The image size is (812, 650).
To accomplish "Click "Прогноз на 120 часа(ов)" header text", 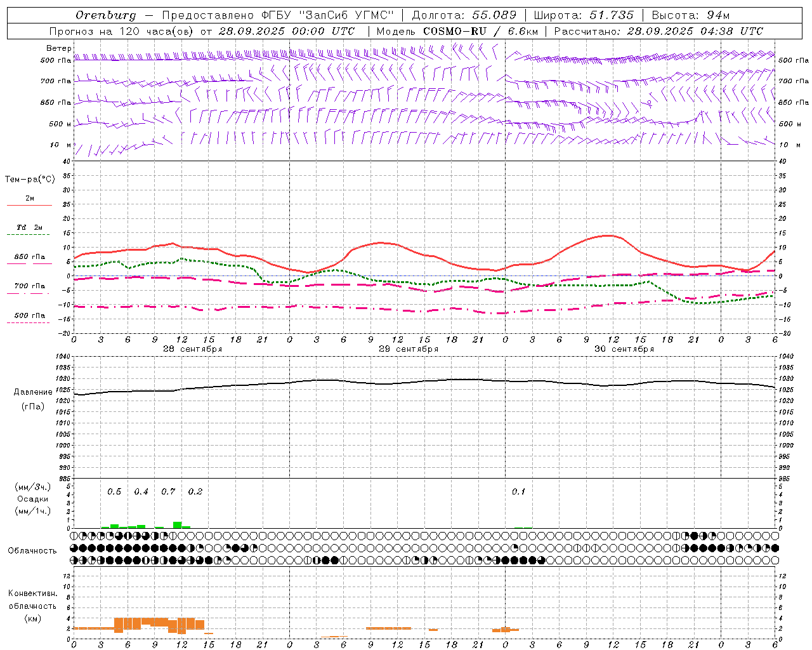I will (122, 31).
